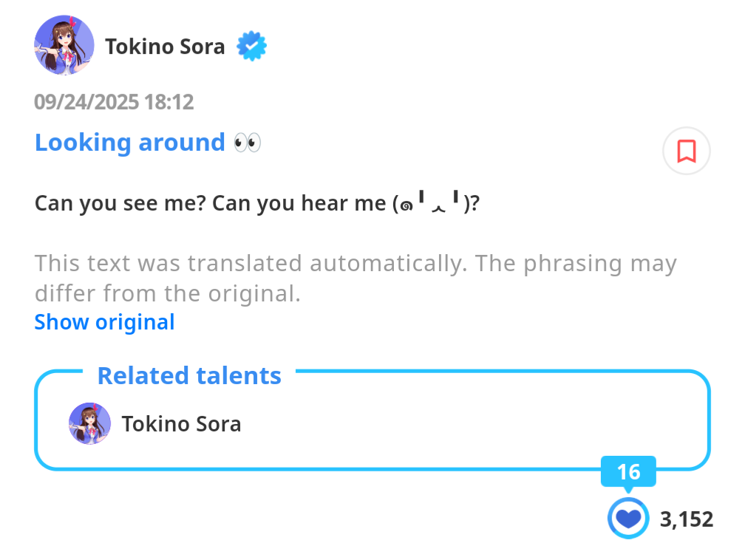
Task: Click the post timestamp 09/24/2025 18:12
Action: [114, 102]
